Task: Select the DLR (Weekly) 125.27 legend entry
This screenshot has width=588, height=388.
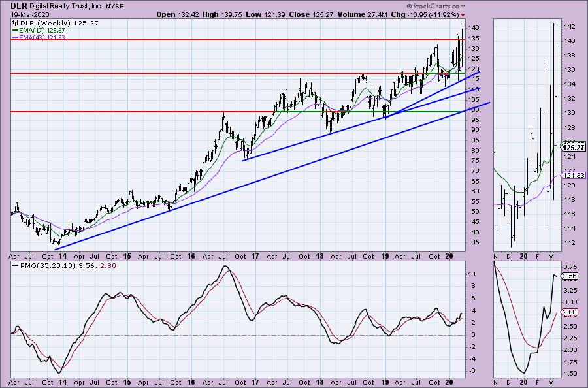Action: pyautogui.click(x=59, y=24)
